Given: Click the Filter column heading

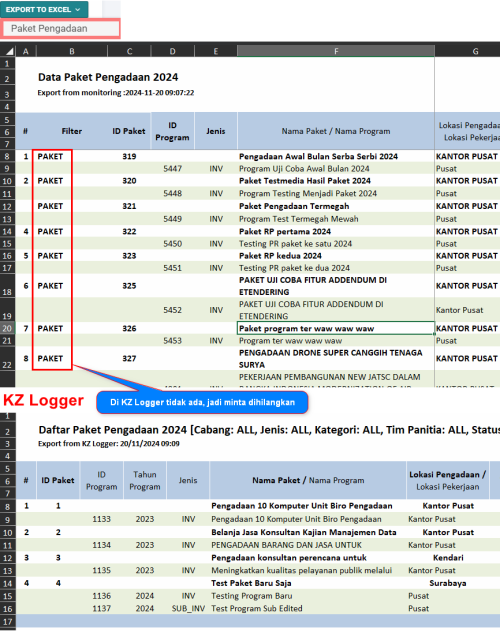Looking at the screenshot, I should 72,131.
